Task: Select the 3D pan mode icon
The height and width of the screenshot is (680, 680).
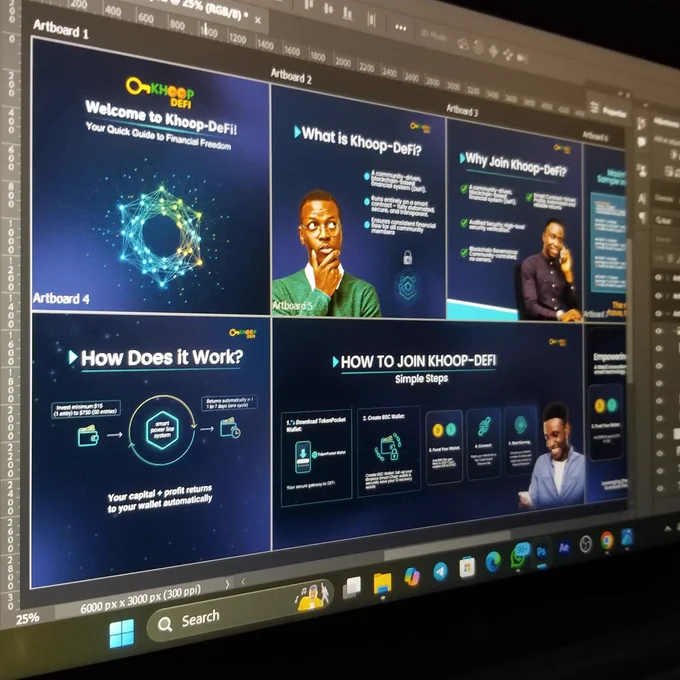Action: (x=494, y=51)
